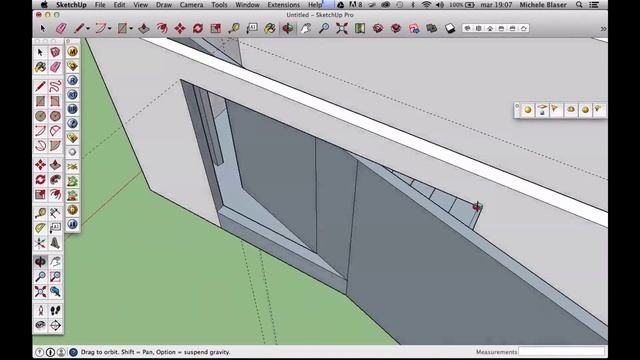The image size is (640, 360).
Task: Open Spotlight search in the menu bar
Action: click(x=579, y=5)
